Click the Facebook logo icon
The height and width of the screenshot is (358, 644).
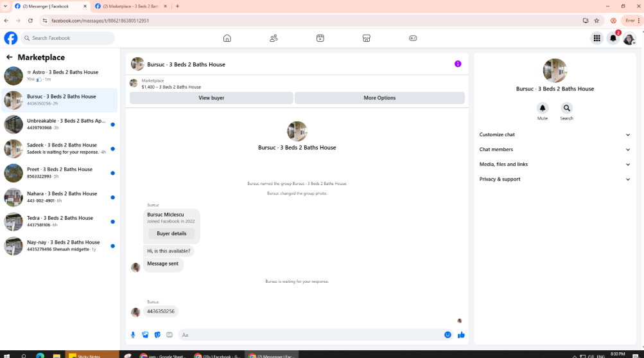tap(11, 38)
